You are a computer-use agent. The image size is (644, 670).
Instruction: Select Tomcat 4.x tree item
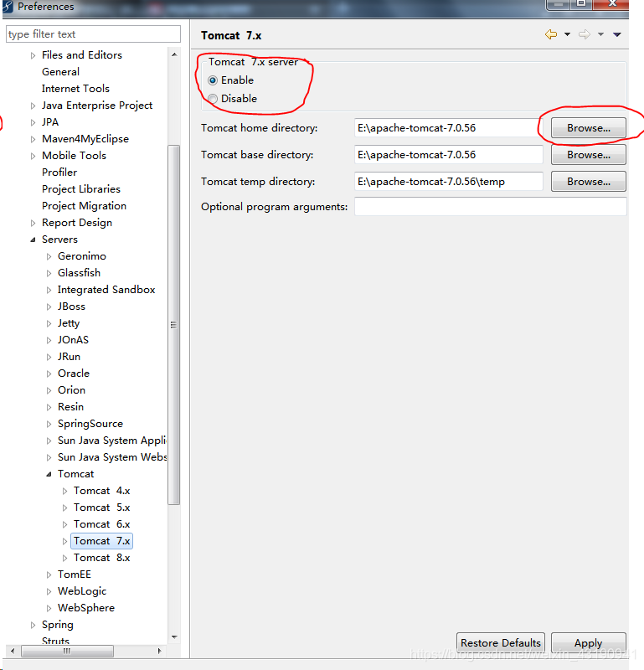click(101, 491)
